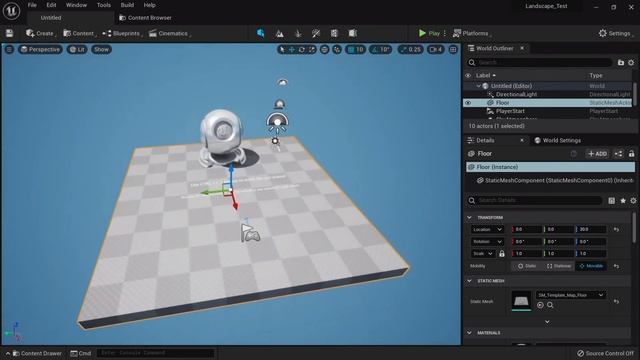This screenshot has height=360, width=640.
Task: Open the Settings button
Action: (614, 33)
